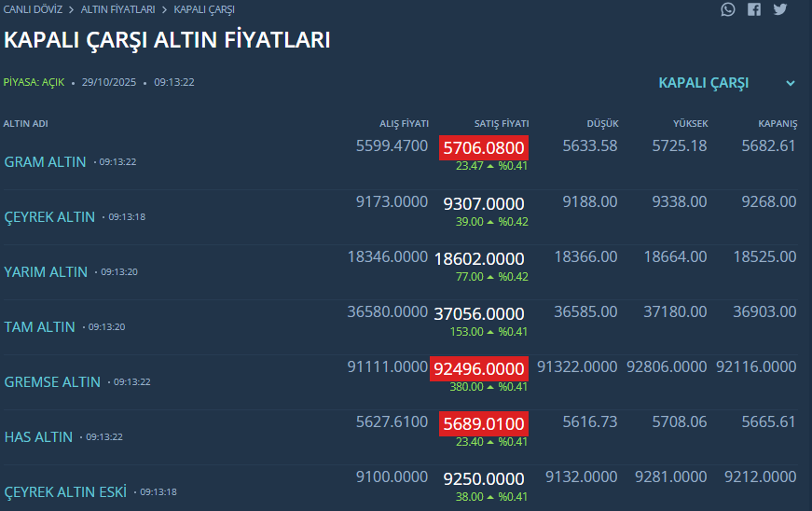Click the Satış Fiyatı column header

502,124
